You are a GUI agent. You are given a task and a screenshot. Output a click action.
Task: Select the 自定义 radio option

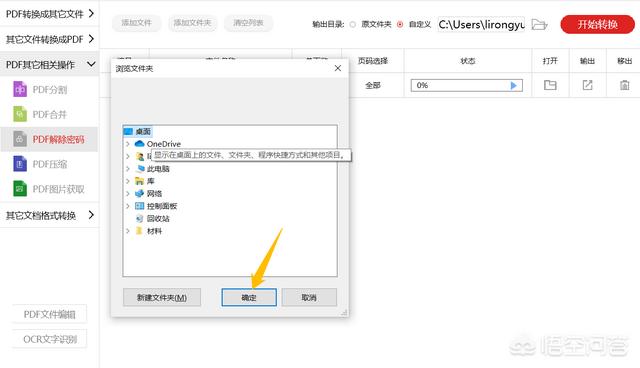(x=400, y=24)
